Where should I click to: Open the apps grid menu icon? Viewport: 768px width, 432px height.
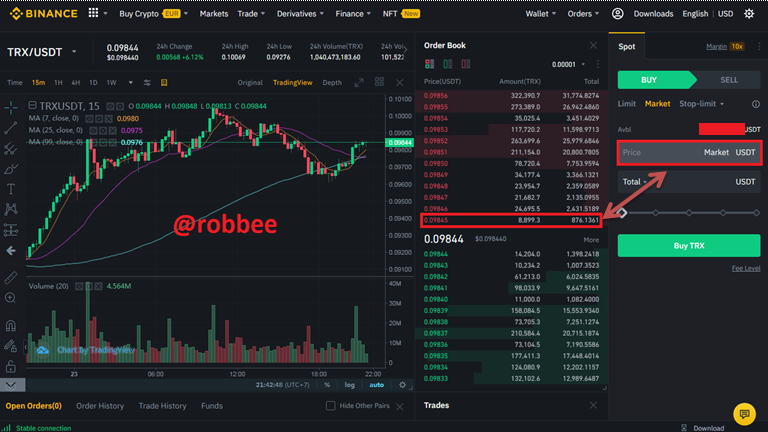click(x=93, y=13)
